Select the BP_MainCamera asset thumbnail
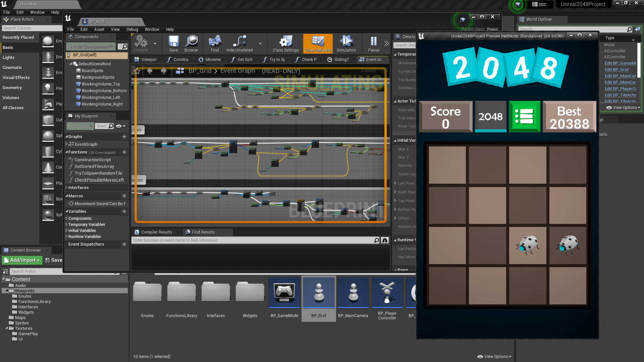This screenshot has width=644, height=362. click(353, 293)
